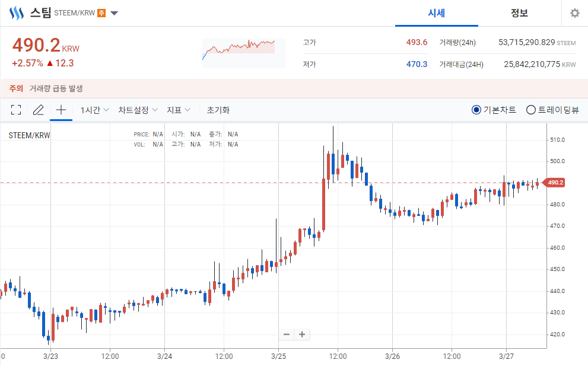Activate the crosshair plus tool
Screen dimensions: 588x366
coord(61,110)
